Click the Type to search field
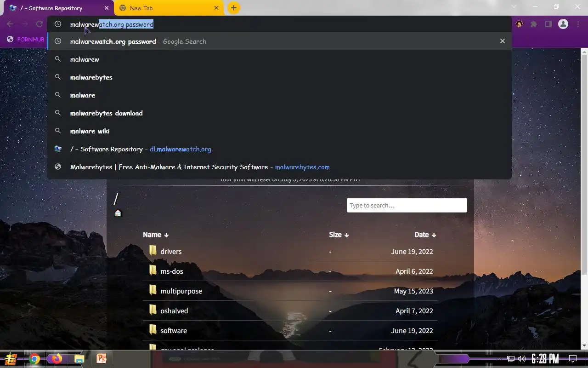This screenshot has width=588, height=368. point(407,205)
